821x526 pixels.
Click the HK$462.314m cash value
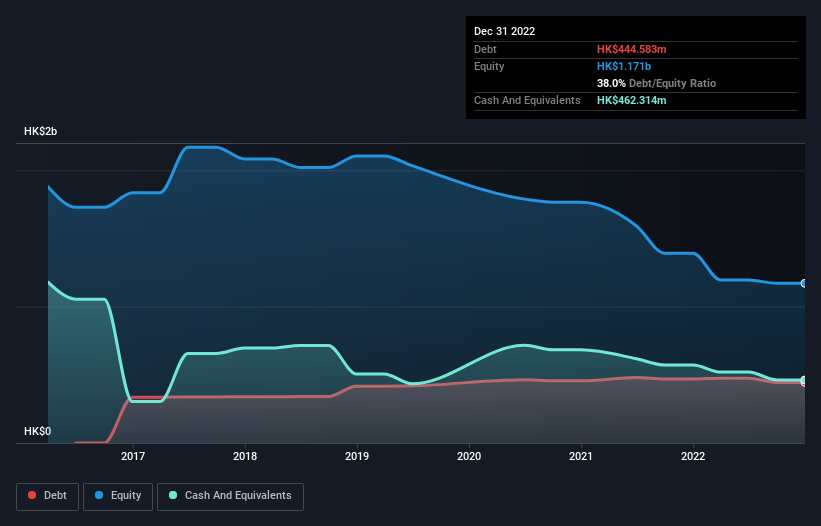tap(631, 100)
